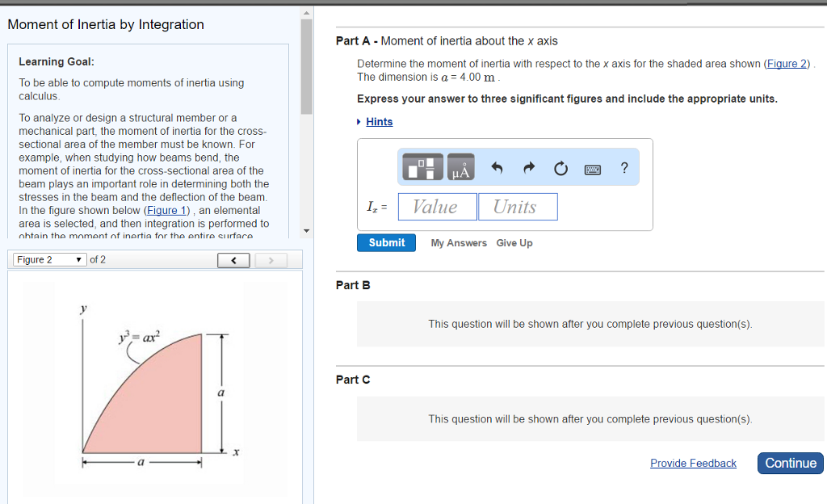Image resolution: width=827 pixels, height=504 pixels.
Task: Click the Provide Feedback link
Action: pyautogui.click(x=693, y=463)
